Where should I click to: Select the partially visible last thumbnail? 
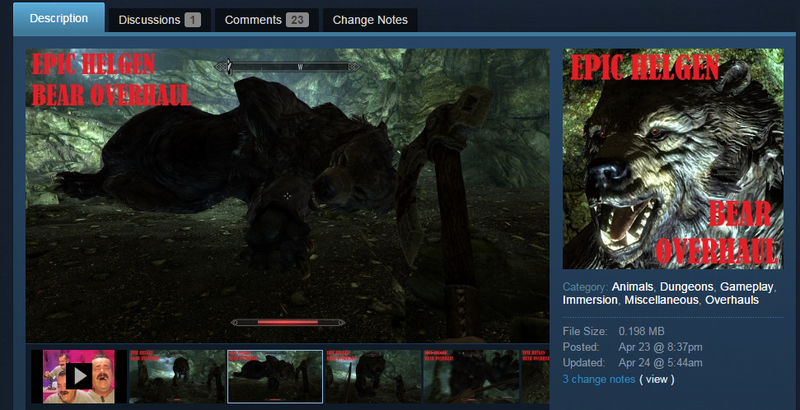[x=536, y=376]
